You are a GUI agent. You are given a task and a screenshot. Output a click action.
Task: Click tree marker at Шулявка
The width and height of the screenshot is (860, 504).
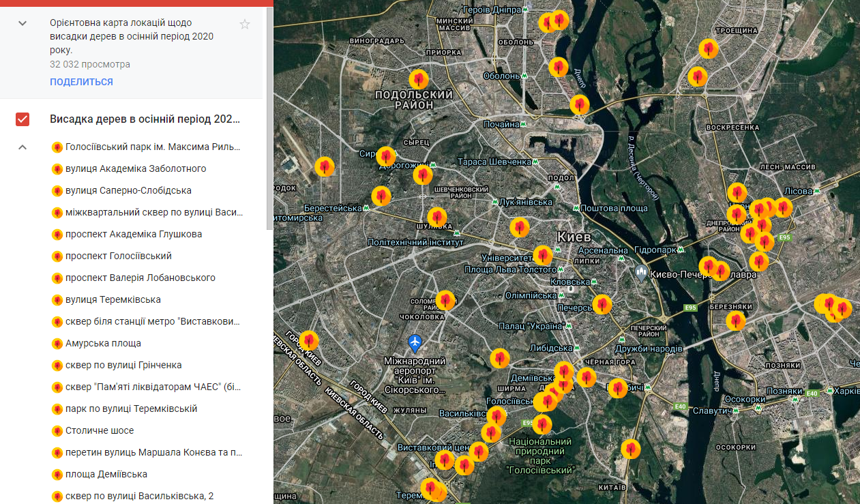point(437,218)
